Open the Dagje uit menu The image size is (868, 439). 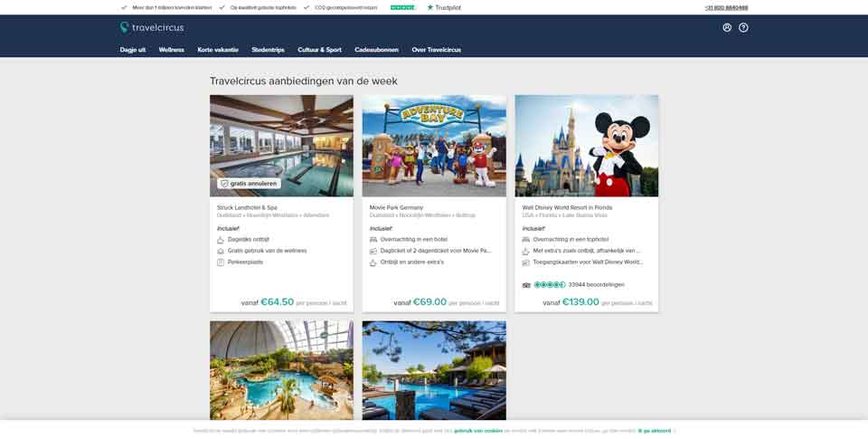133,50
